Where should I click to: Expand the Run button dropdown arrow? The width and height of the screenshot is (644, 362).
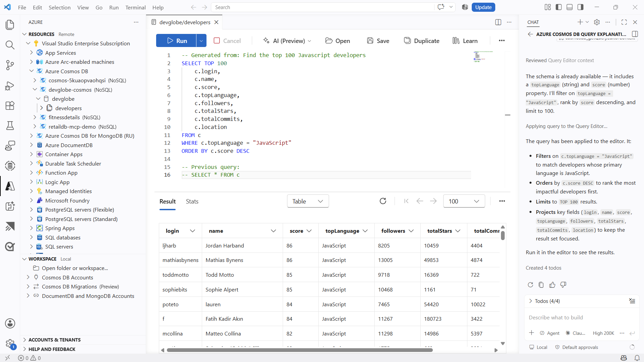coord(201,41)
